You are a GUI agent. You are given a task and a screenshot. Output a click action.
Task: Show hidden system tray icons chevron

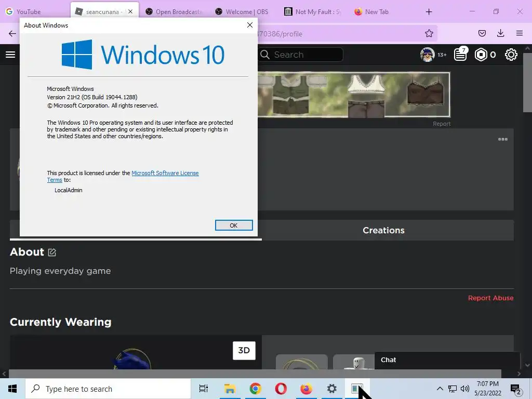coord(440,389)
